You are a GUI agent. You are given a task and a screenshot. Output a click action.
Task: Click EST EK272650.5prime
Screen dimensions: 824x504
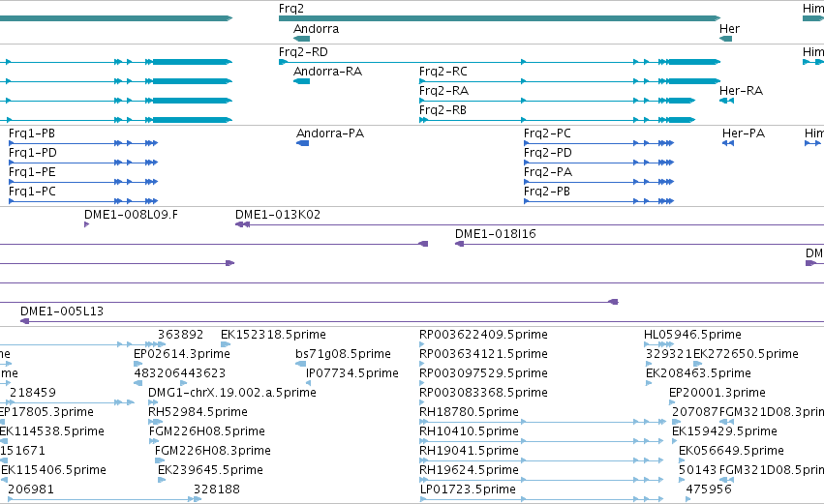747,354
